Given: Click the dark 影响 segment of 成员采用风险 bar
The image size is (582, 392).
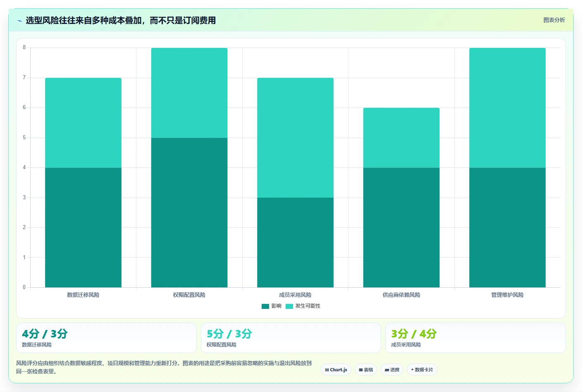Looking at the screenshot, I should (295, 242).
